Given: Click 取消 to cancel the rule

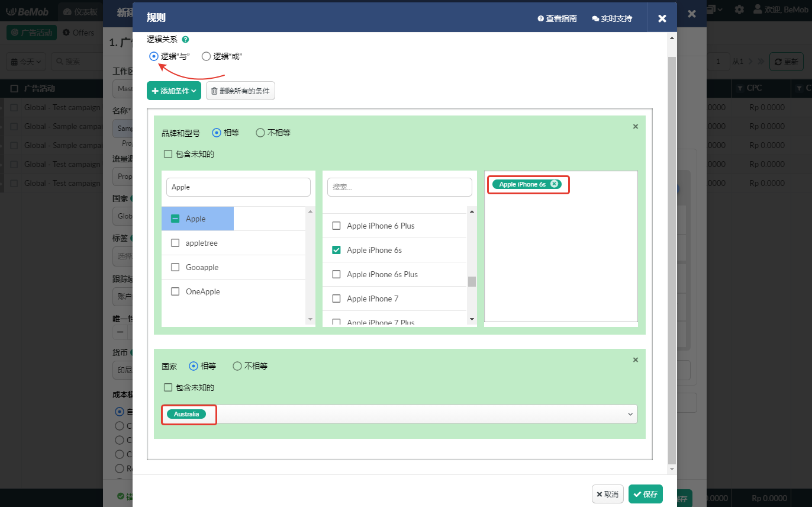Looking at the screenshot, I should click(608, 494).
